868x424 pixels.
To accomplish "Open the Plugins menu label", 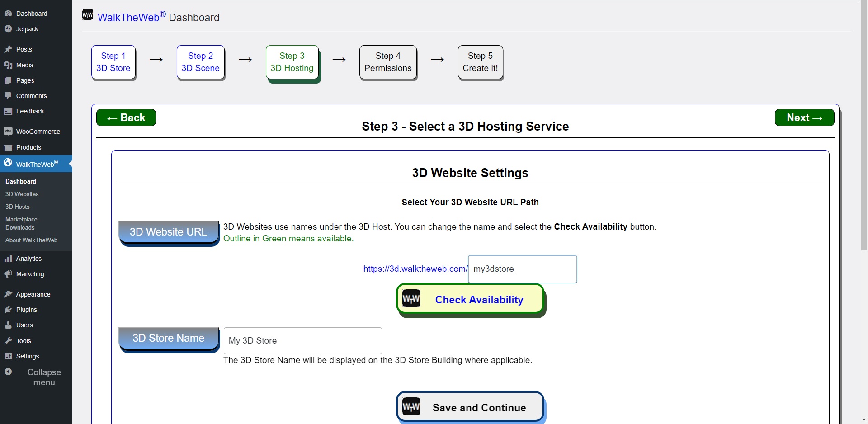I will tap(27, 310).
